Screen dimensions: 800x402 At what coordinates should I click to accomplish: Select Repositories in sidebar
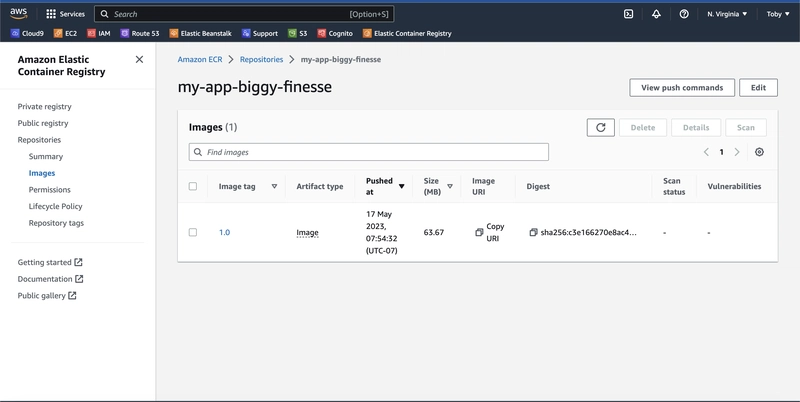tap(39, 140)
